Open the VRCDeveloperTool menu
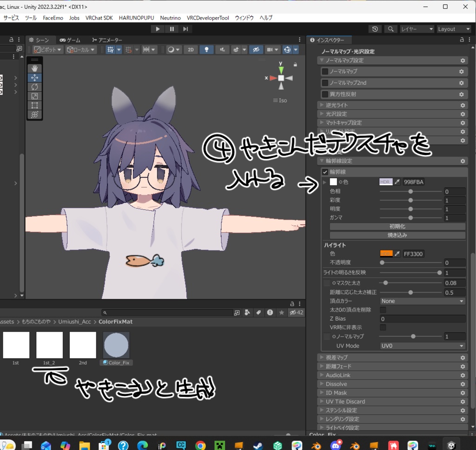Viewport: 476px width, 450px height. (x=208, y=18)
